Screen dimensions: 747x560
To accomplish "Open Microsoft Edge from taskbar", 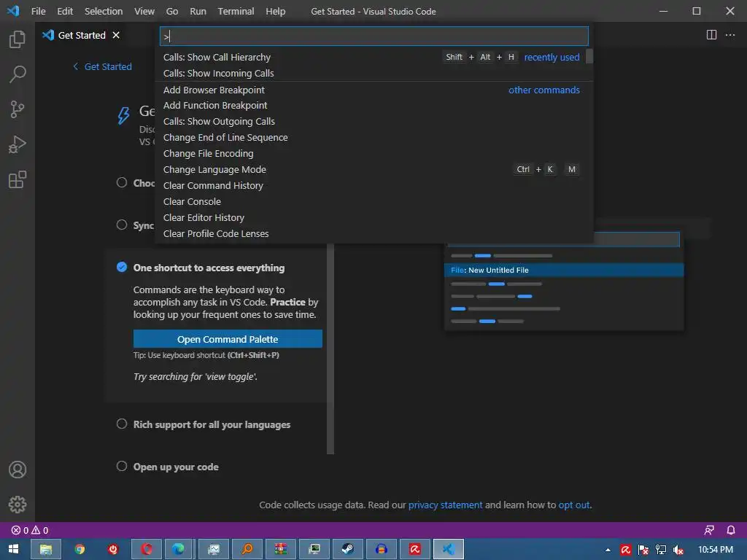I will tap(178, 549).
